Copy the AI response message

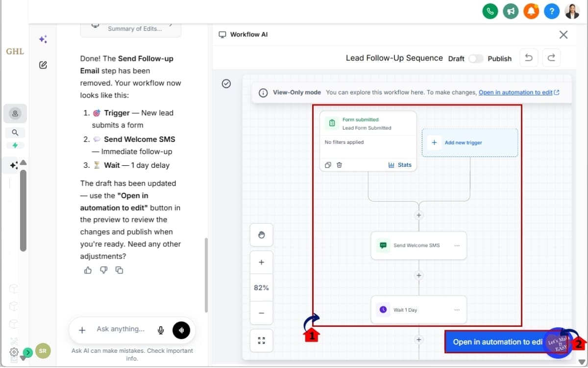pos(119,270)
